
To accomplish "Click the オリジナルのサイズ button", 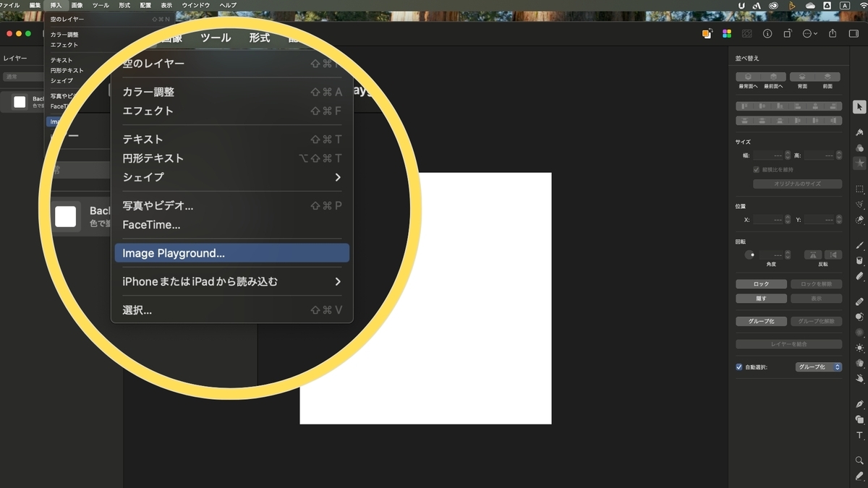I will (x=798, y=184).
